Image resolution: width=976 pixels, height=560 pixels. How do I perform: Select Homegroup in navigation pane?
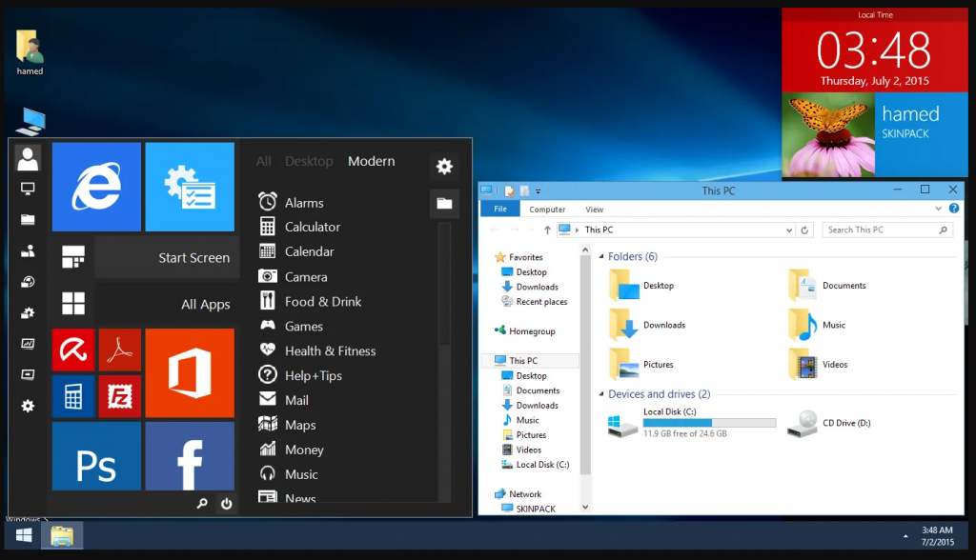pyautogui.click(x=525, y=331)
